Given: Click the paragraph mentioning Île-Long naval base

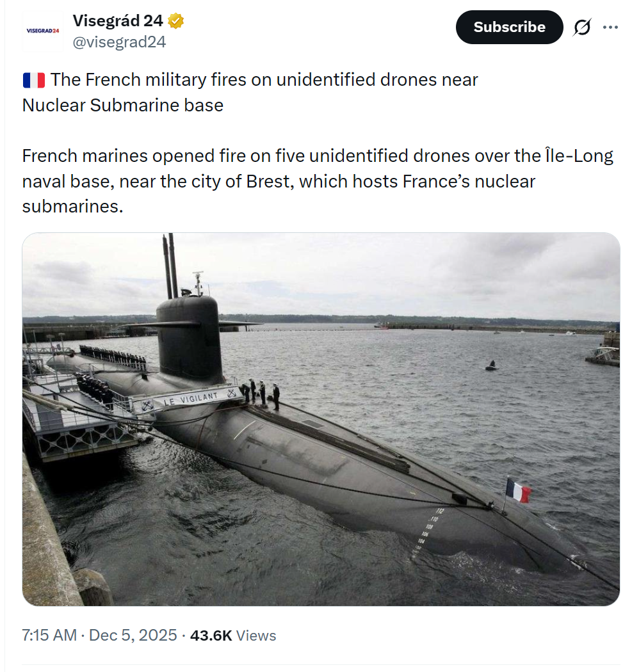Looking at the screenshot, I should pyautogui.click(x=317, y=181).
